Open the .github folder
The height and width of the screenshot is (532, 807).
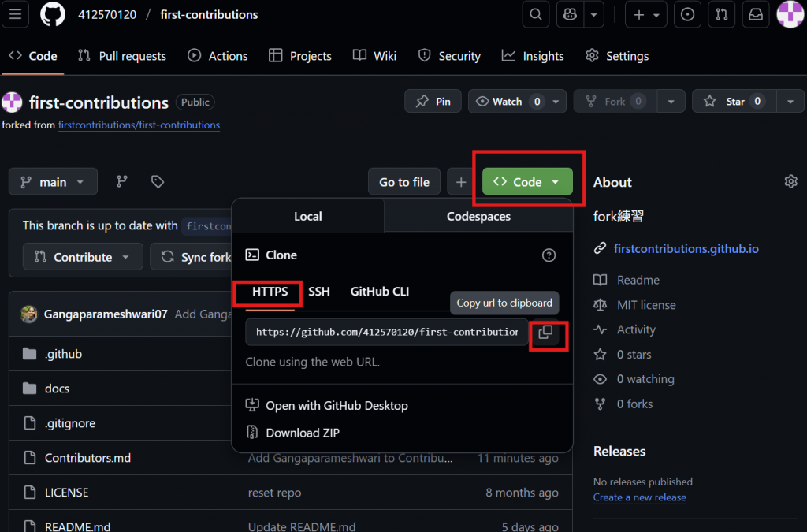click(63, 354)
